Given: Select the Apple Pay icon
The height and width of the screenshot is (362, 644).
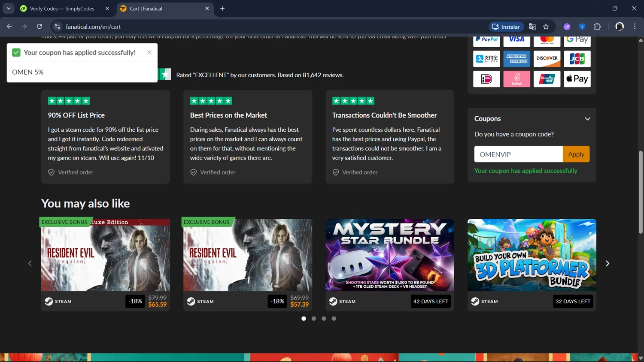Looking at the screenshot, I should click(x=577, y=79).
